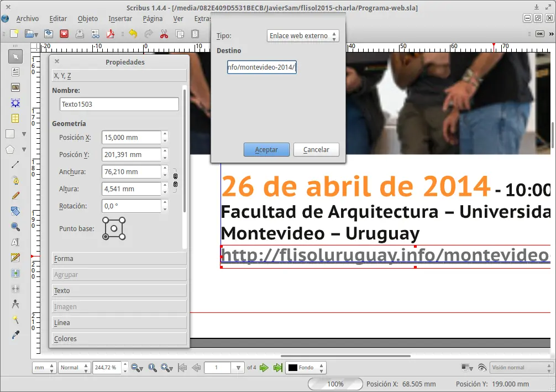The image size is (556, 392).
Task: Choose the Insert Text Frame tool
Action: pyautogui.click(x=15, y=72)
